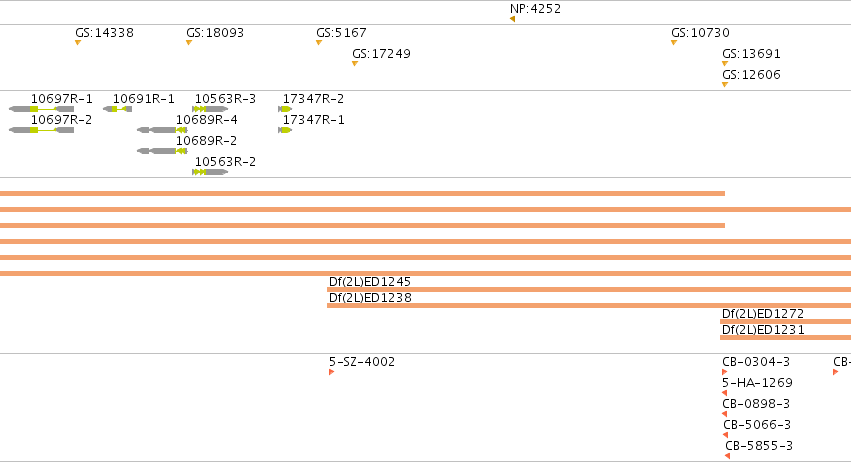Open the 17347R-2 label
Viewport: 851px width, 462px height.
[x=313, y=99]
